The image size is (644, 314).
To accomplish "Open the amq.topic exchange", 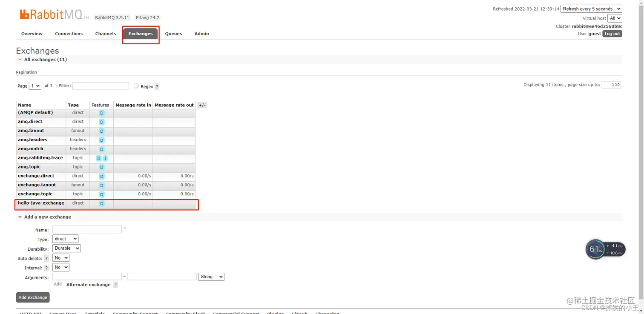I will (29, 167).
